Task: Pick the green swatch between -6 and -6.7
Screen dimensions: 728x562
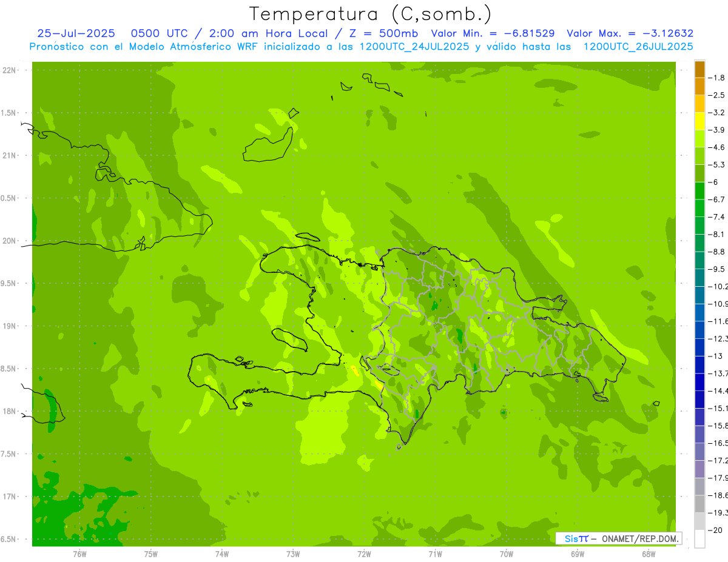Action: click(699, 190)
